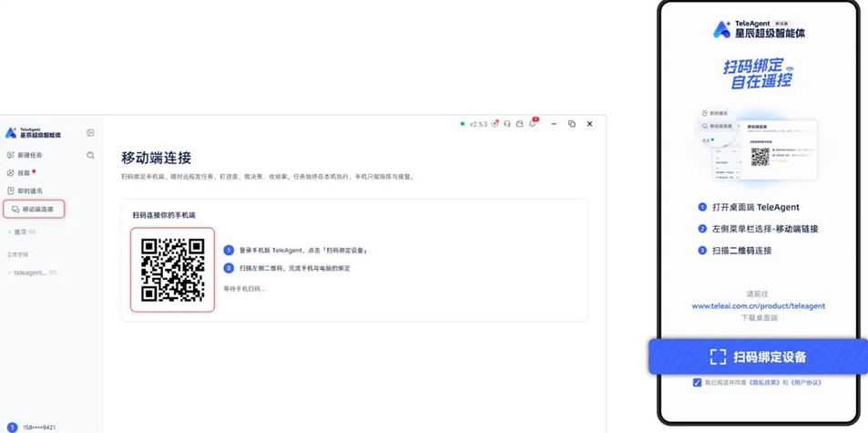The height and width of the screenshot is (433, 868).
Task: Click the 即时通讯 icon in the sidebar
Action: pyautogui.click(x=10, y=191)
